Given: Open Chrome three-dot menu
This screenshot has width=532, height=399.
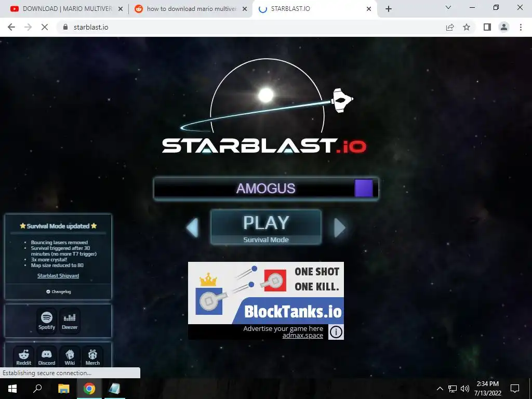Looking at the screenshot, I should (521, 27).
